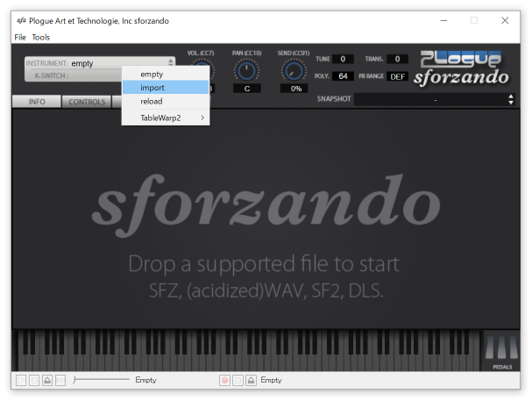532x401 pixels.
Task: Click the virtual piano keyboard
Action: 248,350
